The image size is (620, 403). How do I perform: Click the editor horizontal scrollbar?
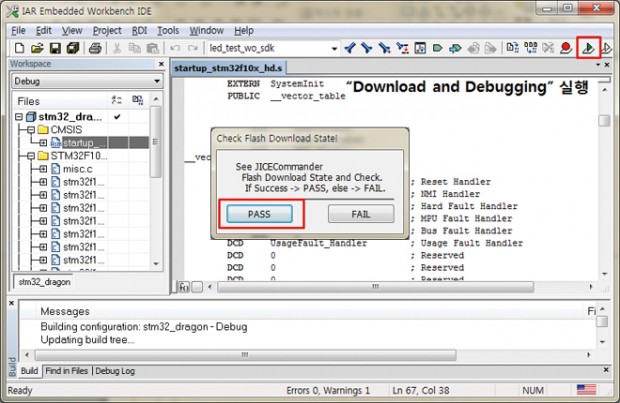click(x=375, y=287)
